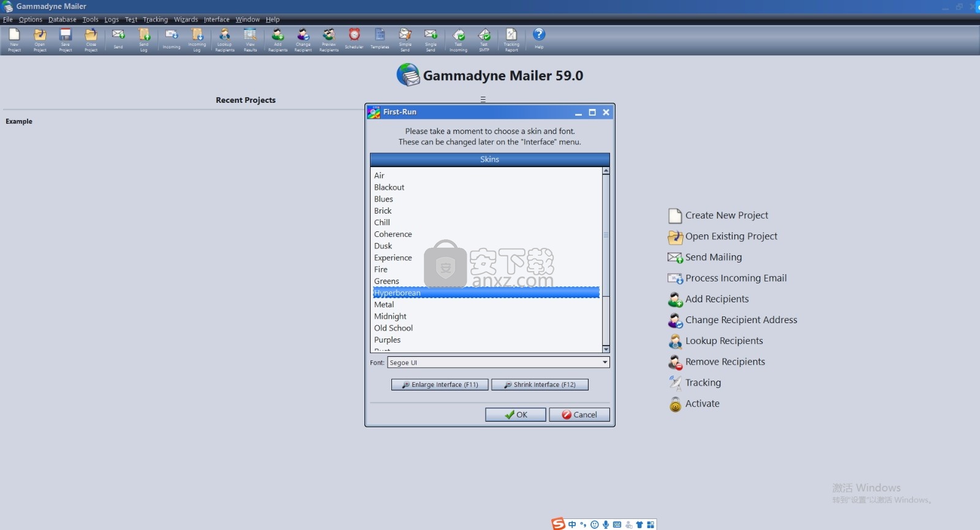Select the Metal skin
980x530 pixels.
click(x=487, y=305)
